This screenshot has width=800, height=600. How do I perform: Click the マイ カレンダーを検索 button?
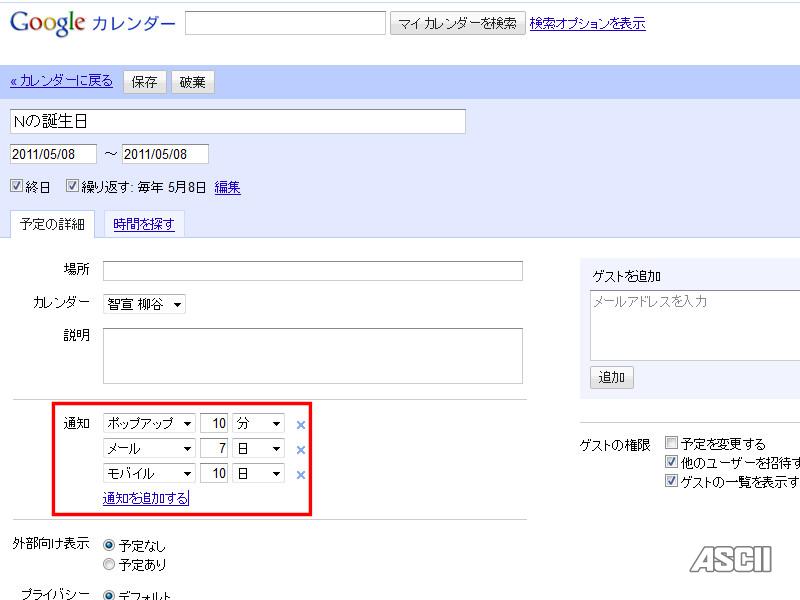[457, 23]
